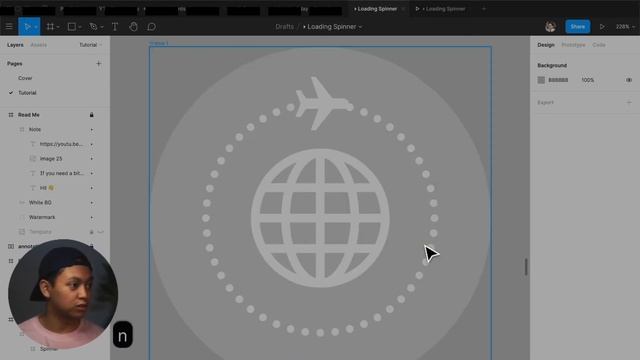Toggle the lock dot on Note layer

pos(91,130)
